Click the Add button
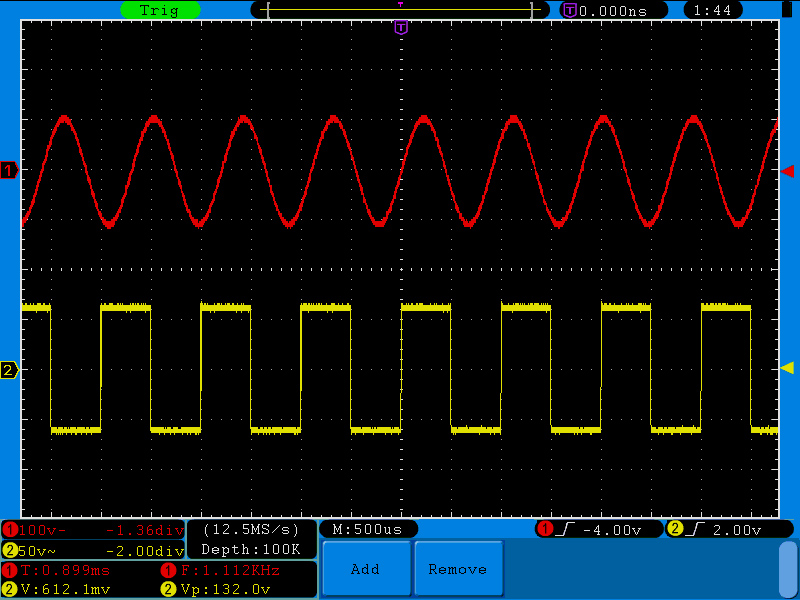This screenshot has height=600, width=800. (365, 569)
